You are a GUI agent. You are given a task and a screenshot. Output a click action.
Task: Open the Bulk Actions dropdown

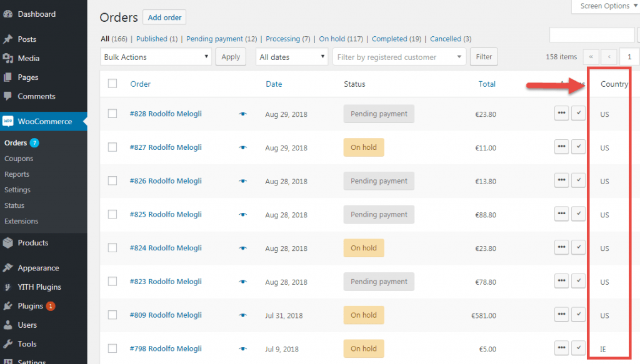click(155, 57)
